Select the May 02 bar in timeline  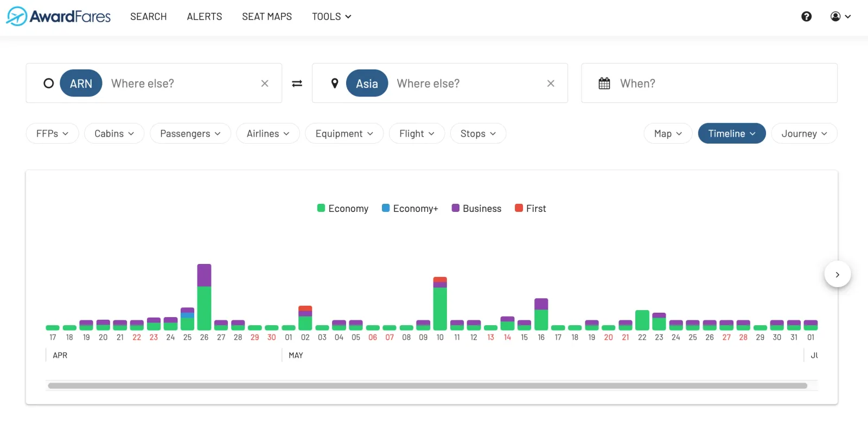click(305, 318)
